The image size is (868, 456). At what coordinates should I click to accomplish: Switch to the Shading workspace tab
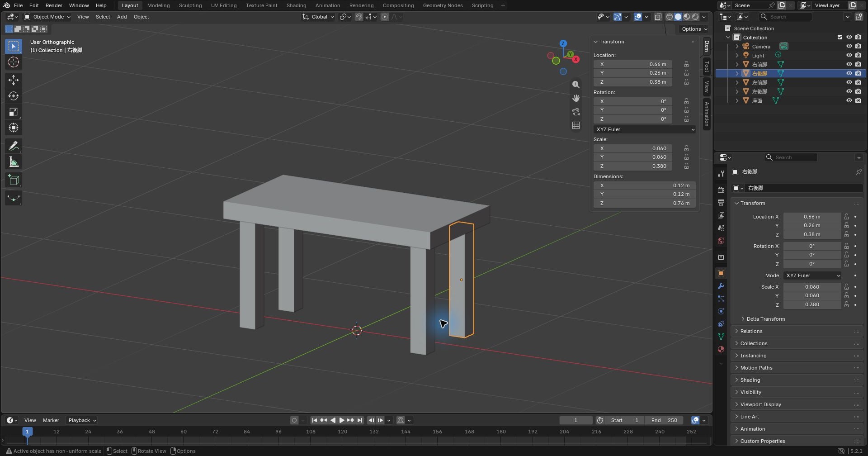point(296,5)
